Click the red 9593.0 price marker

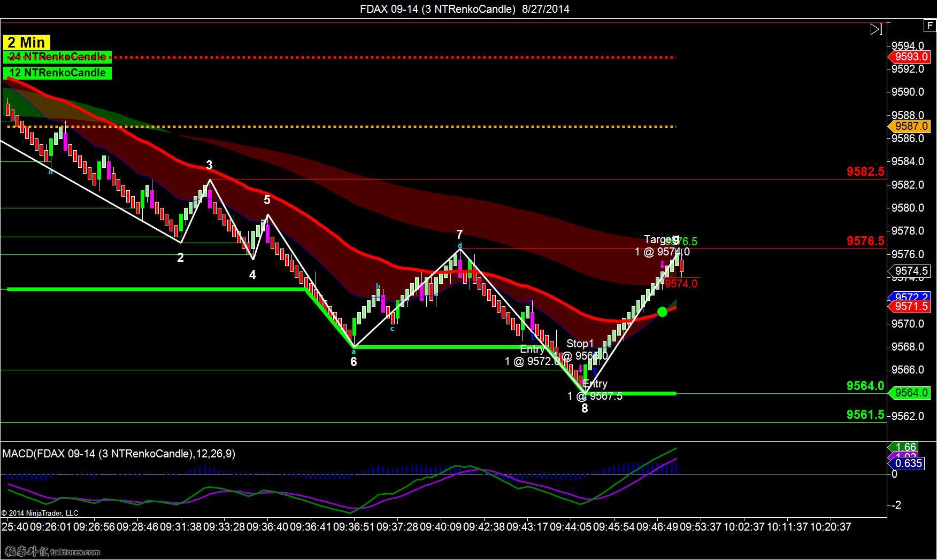(911, 57)
